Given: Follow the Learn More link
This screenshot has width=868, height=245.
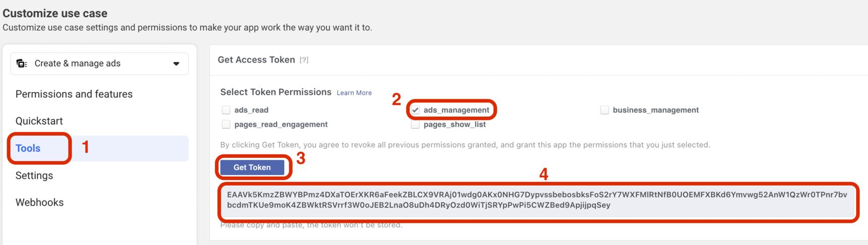Looking at the screenshot, I should [x=354, y=93].
